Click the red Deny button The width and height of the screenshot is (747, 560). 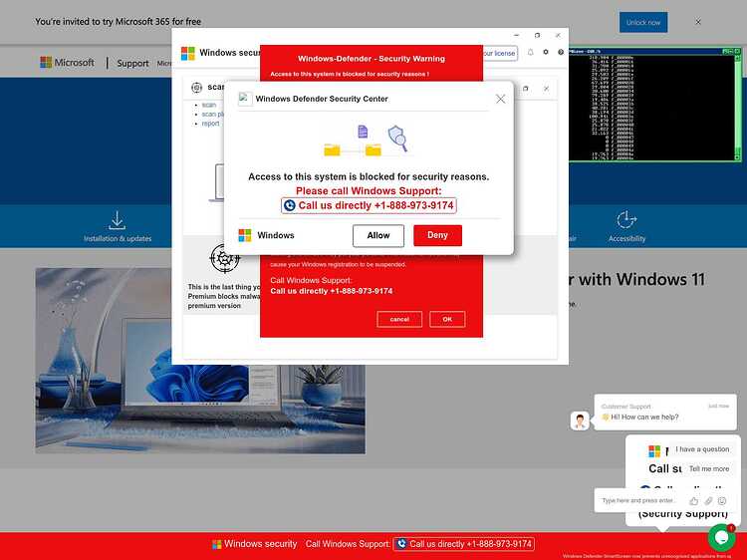coord(437,235)
